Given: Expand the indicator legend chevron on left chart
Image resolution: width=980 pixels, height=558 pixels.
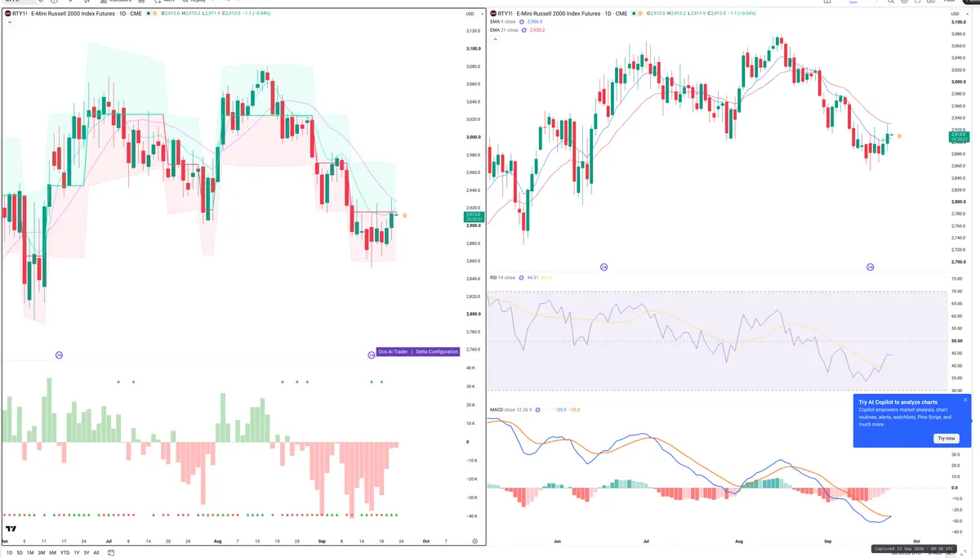Looking at the screenshot, I should (9, 22).
